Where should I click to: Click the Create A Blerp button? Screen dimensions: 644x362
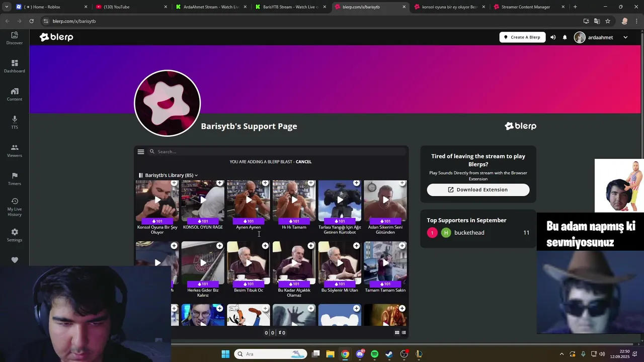[x=522, y=37]
